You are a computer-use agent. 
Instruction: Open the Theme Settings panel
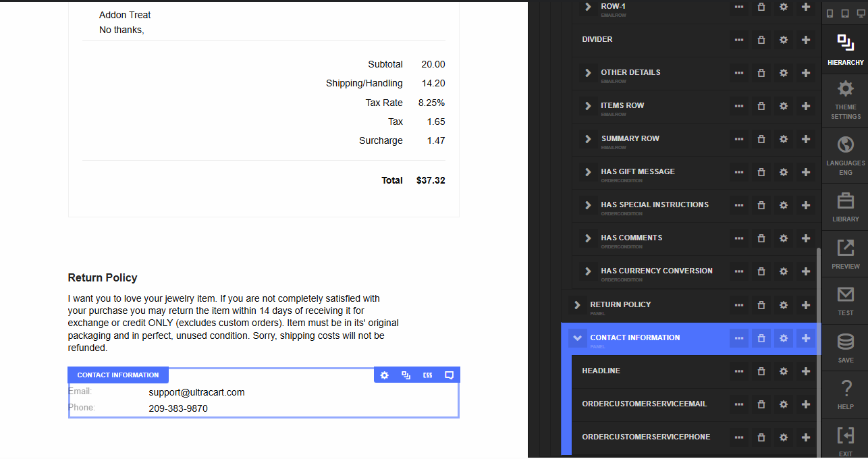(845, 99)
